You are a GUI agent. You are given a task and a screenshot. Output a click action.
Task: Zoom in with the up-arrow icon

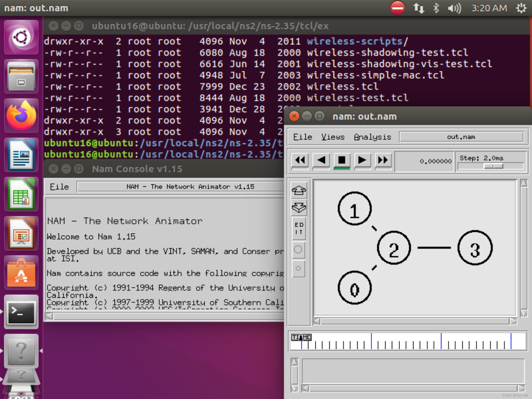point(299,190)
